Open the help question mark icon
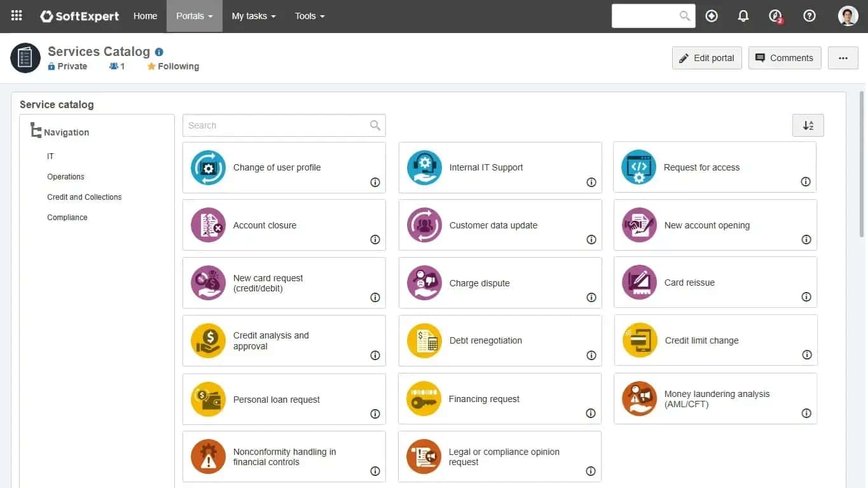Image resolution: width=868 pixels, height=488 pixels. [809, 16]
